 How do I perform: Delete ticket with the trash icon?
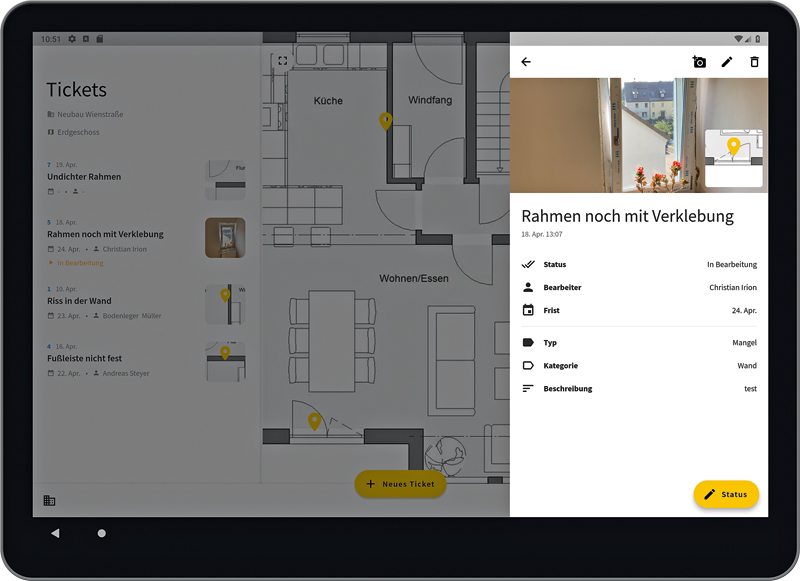755,62
